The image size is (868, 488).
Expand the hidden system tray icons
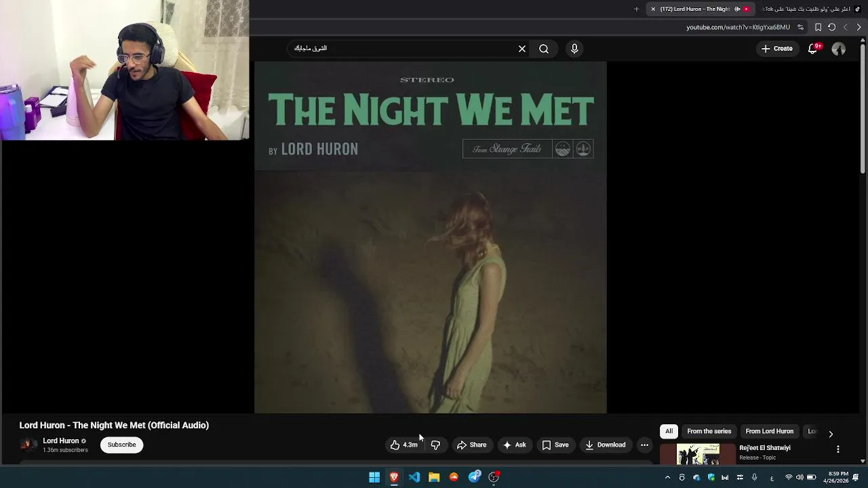click(667, 477)
